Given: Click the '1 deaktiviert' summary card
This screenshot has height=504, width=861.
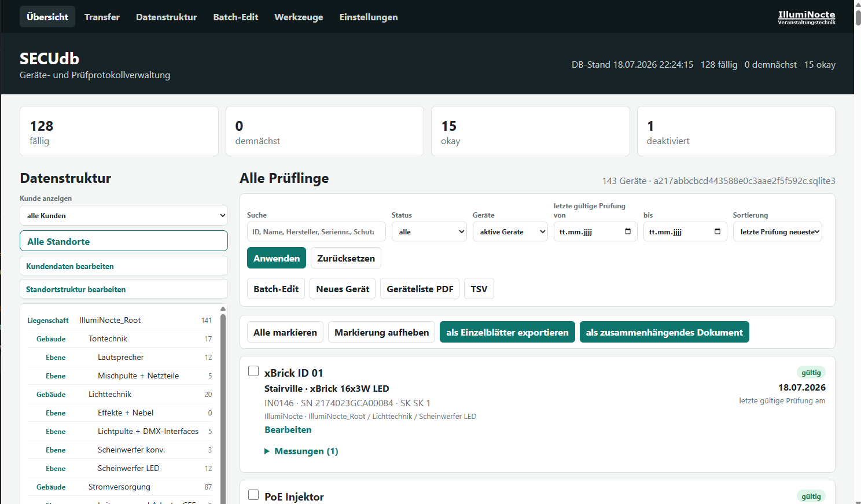Looking at the screenshot, I should 736,131.
